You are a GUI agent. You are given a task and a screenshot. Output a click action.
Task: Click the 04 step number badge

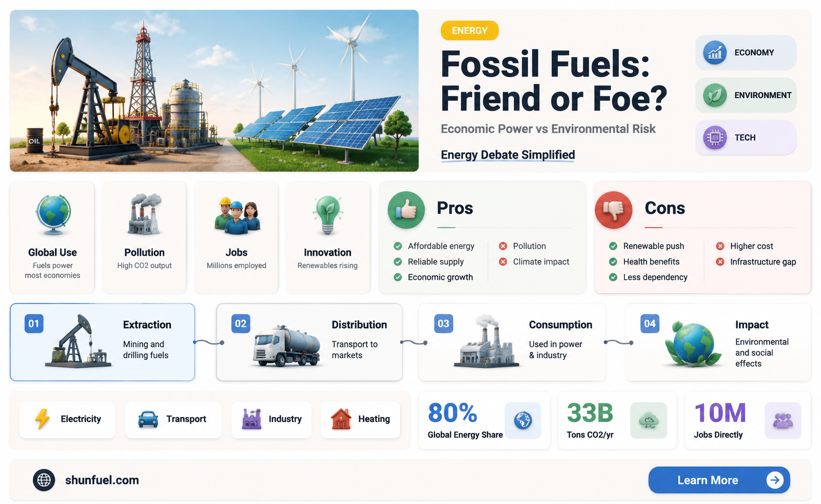[650, 324]
